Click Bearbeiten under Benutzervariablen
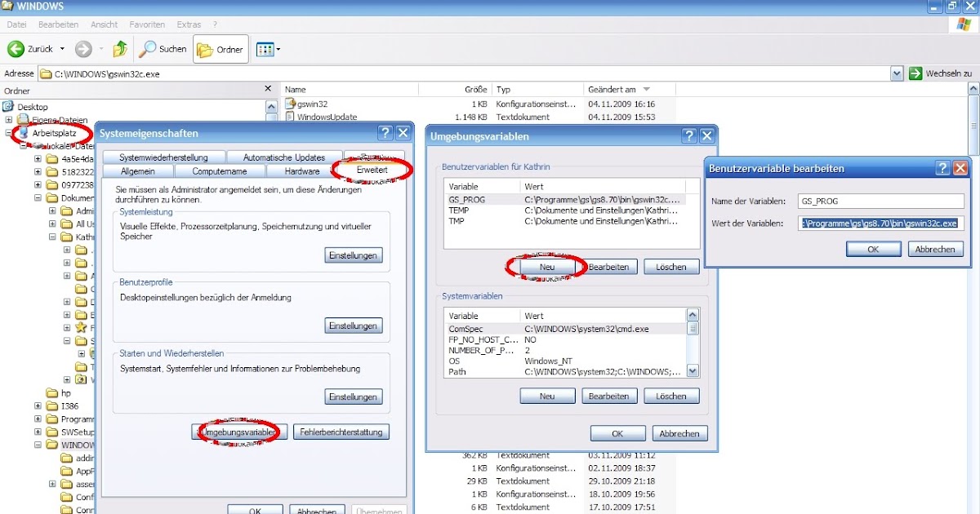Image resolution: width=980 pixels, height=514 pixels. (609, 267)
